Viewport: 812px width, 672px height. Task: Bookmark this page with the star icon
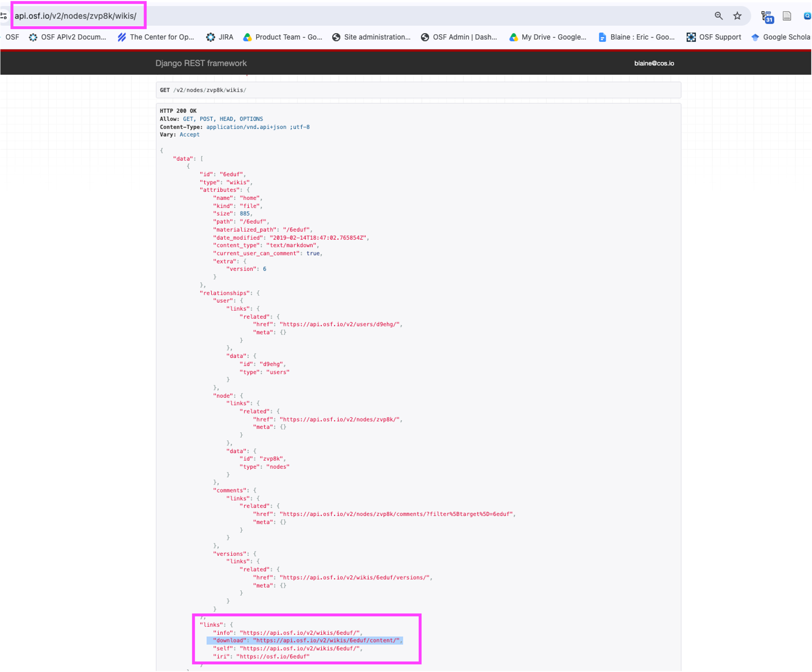[737, 16]
